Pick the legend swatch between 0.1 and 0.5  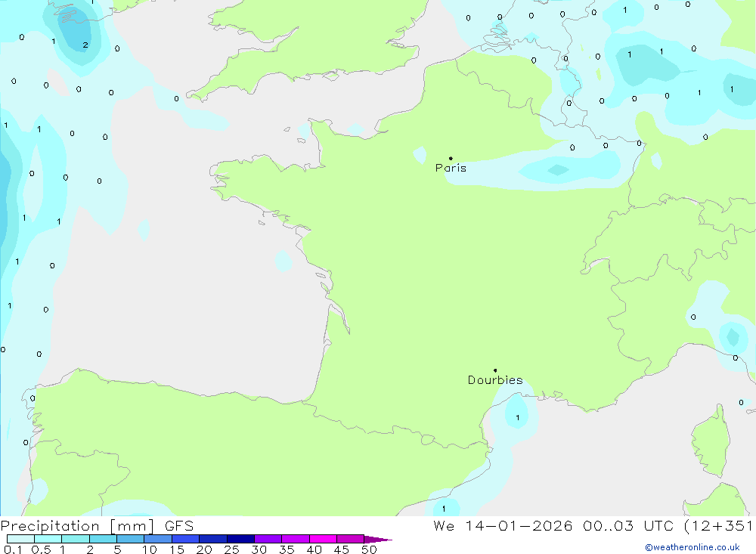pyautogui.click(x=20, y=539)
